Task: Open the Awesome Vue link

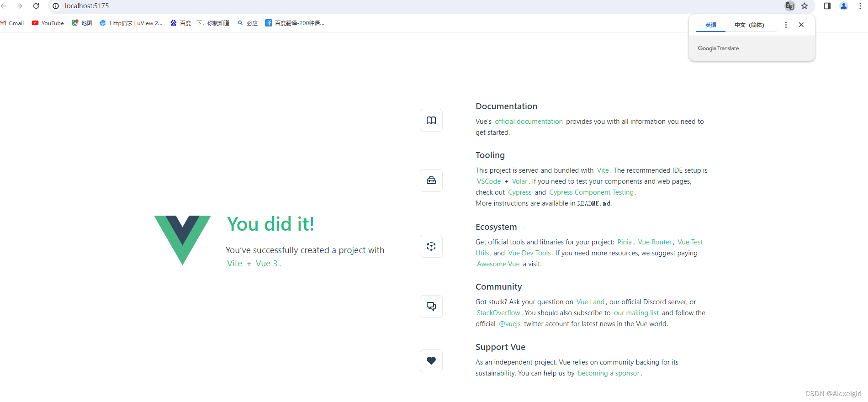Action: [498, 264]
